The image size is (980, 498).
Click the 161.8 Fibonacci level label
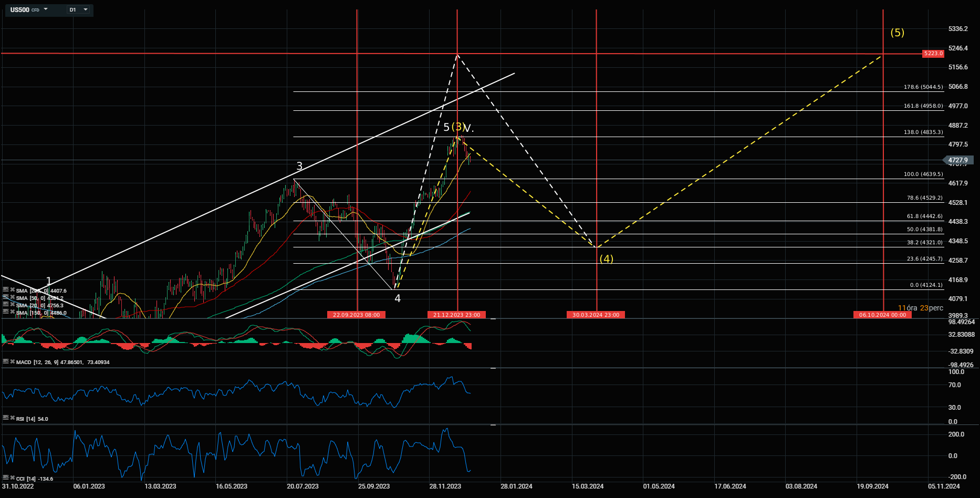pos(923,106)
